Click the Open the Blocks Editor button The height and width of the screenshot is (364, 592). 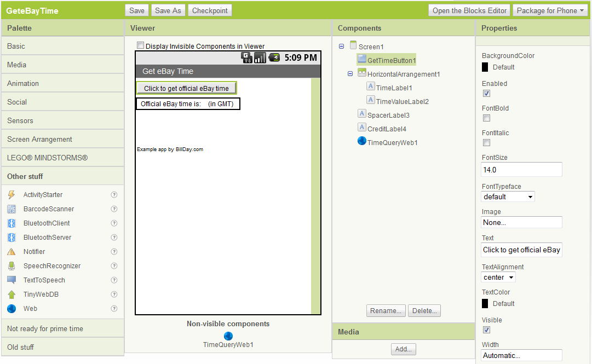click(470, 10)
